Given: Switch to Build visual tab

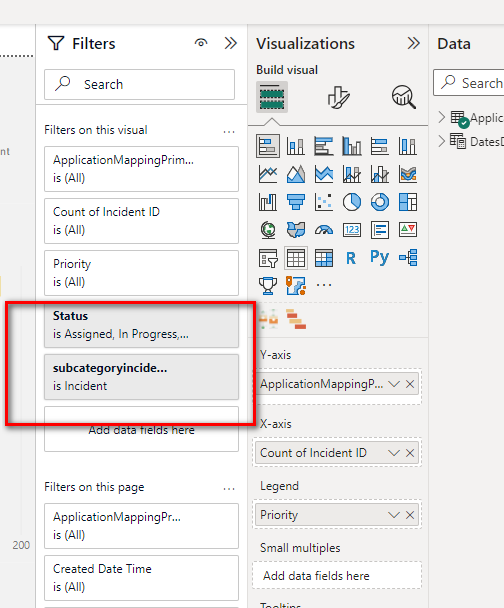Looking at the screenshot, I should (x=272, y=97).
